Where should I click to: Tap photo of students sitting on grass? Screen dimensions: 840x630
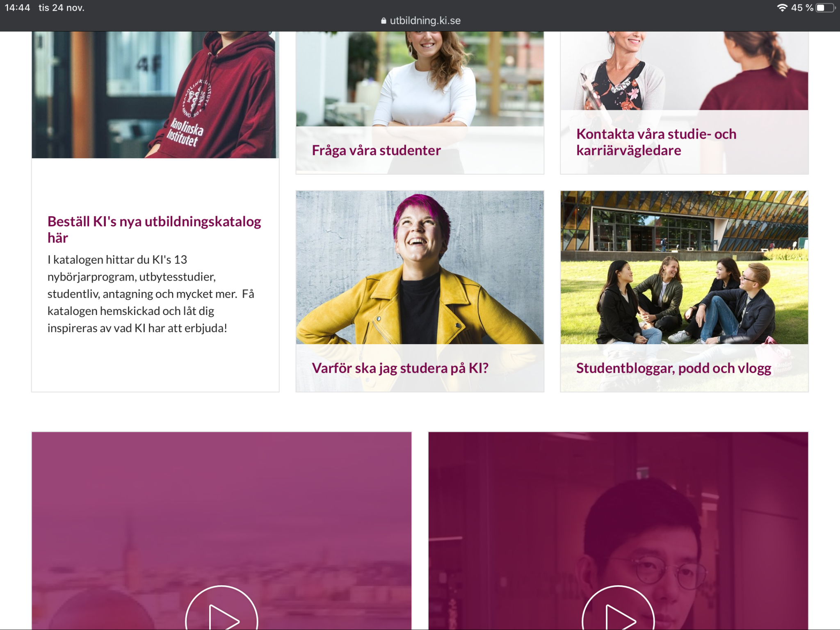pyautogui.click(x=684, y=267)
